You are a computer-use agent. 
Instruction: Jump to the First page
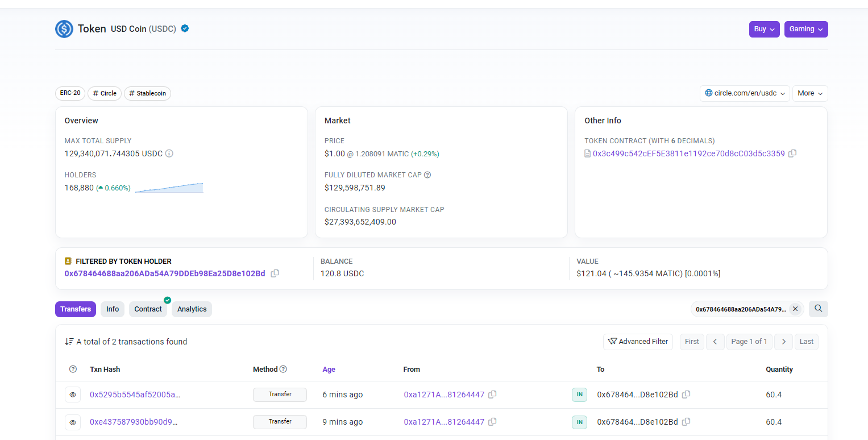click(692, 342)
